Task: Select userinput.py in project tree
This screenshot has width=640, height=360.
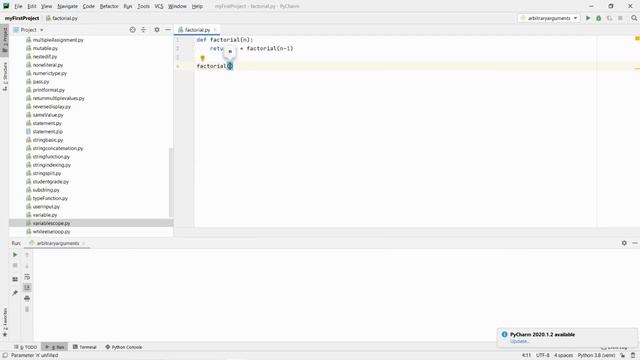Action: 91,207
